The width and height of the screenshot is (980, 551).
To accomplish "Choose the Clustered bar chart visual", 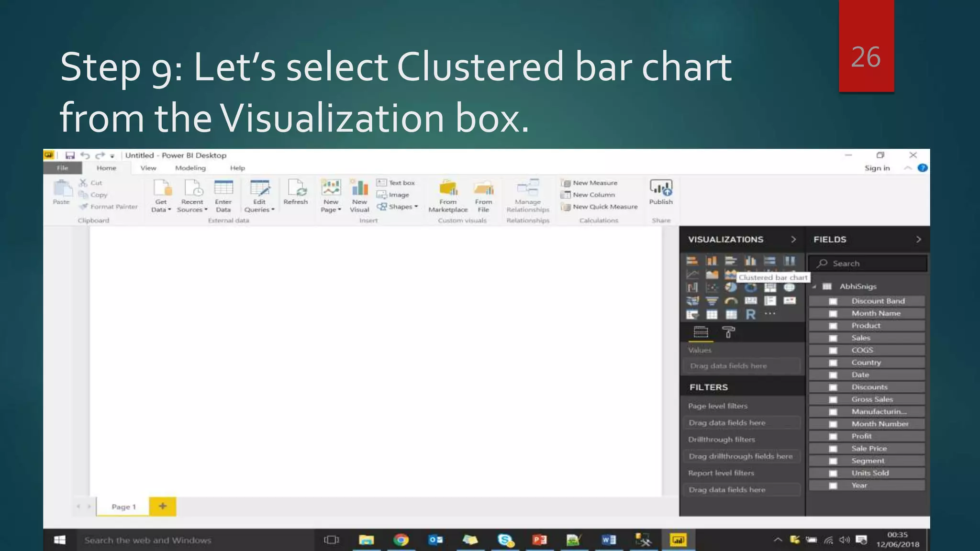I will [731, 261].
